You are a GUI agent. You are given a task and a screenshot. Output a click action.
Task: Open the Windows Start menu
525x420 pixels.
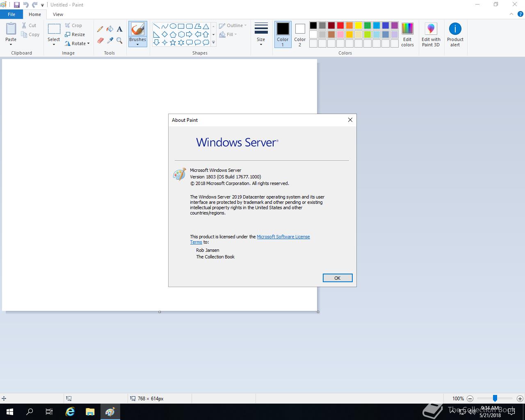click(x=10, y=412)
